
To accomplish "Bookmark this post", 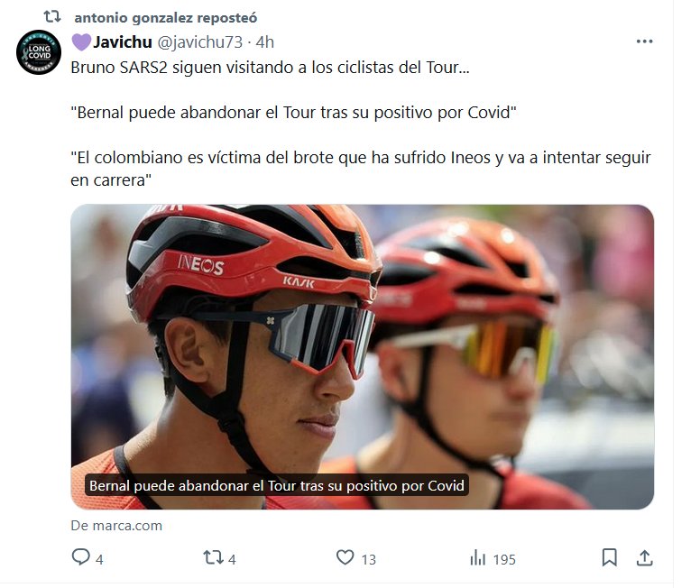I will click(610, 557).
